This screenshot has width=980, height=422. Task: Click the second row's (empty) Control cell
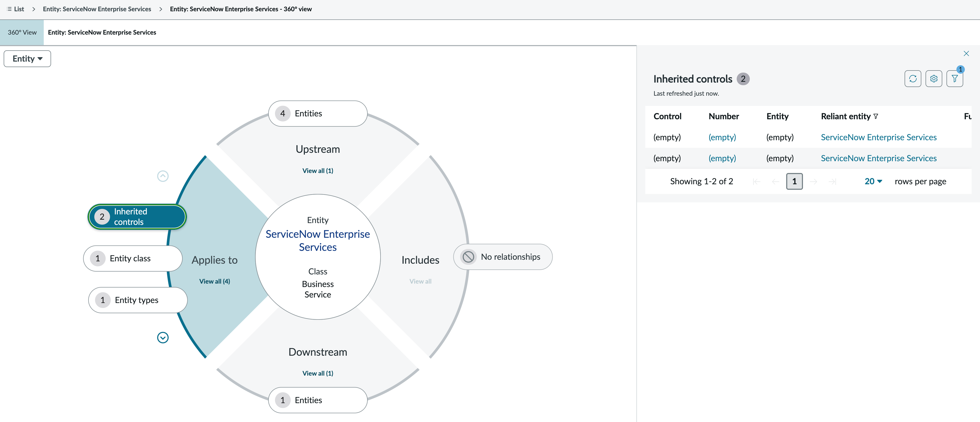667,158
